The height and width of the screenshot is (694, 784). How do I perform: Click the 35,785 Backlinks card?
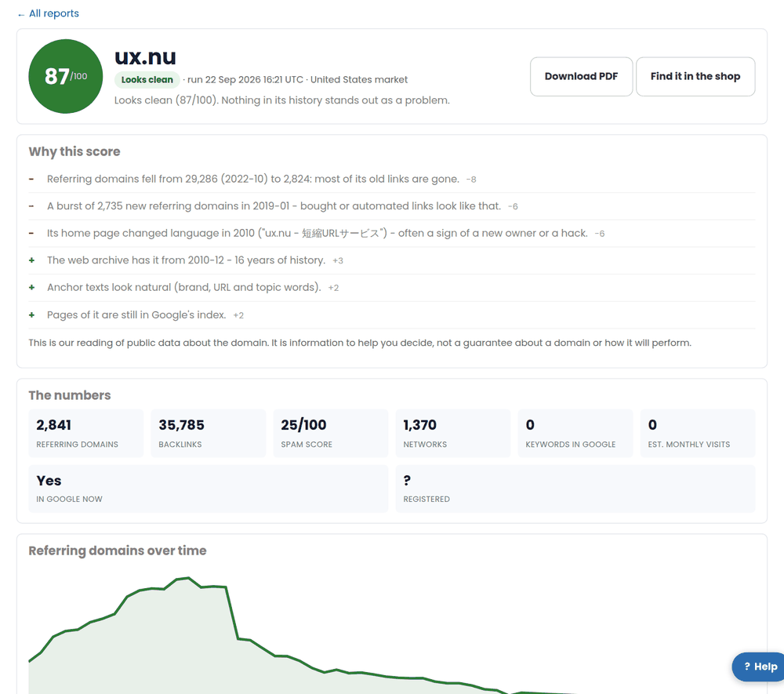pos(209,433)
